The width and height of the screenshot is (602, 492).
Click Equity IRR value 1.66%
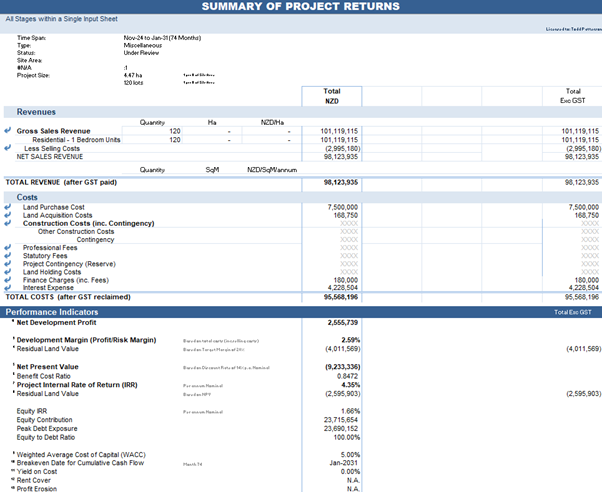pyautogui.click(x=351, y=411)
